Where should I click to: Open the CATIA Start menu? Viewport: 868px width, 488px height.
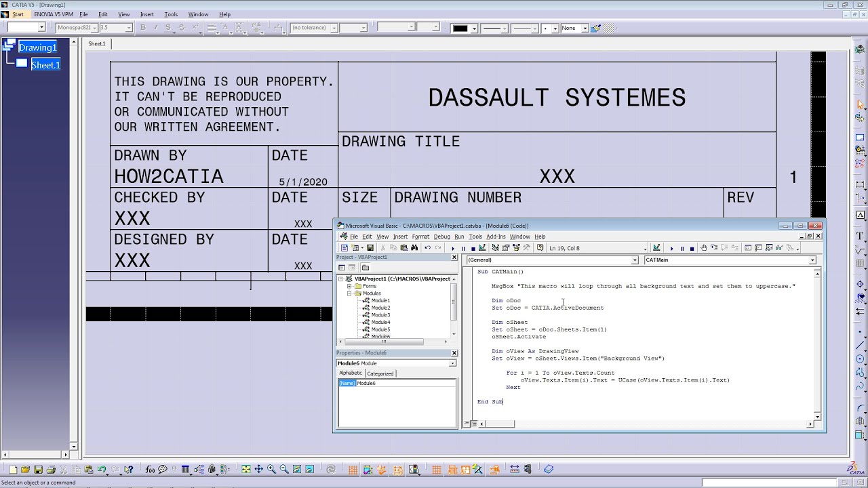coord(18,14)
